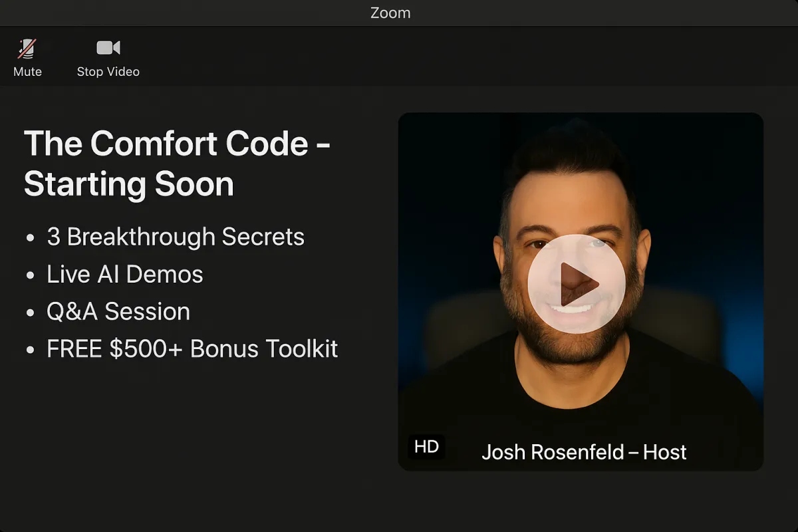
Task: Stop video with the camera icon
Action: 108,48
